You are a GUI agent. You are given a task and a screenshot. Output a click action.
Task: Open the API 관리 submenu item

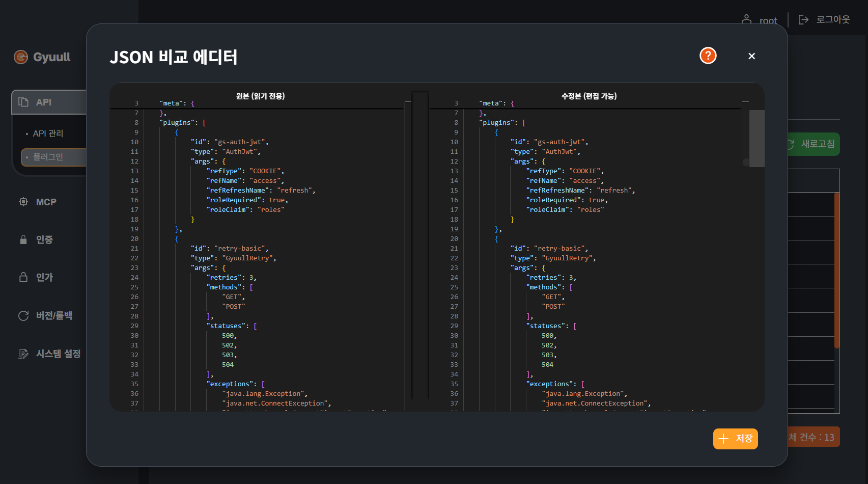48,133
